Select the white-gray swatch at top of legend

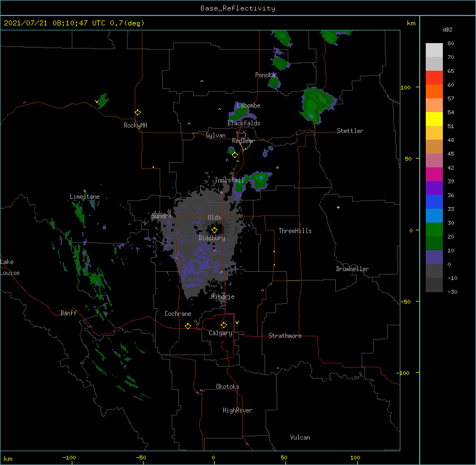pyautogui.click(x=434, y=50)
